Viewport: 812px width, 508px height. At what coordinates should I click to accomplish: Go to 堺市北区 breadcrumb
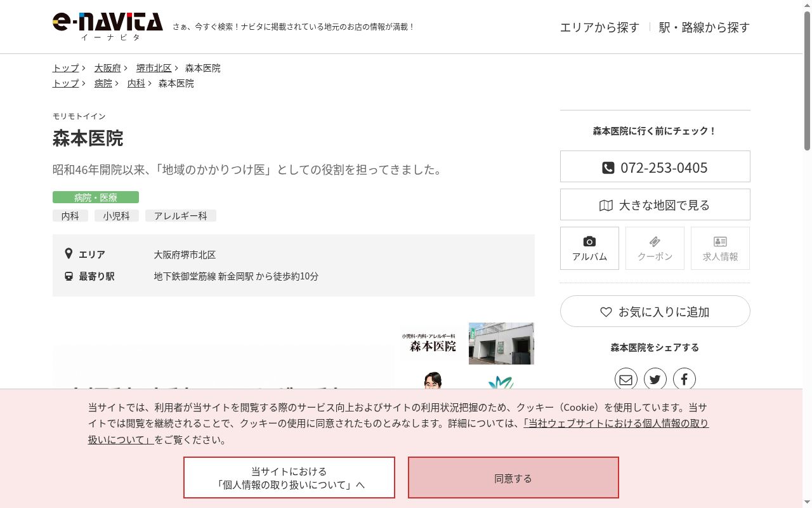coord(154,68)
